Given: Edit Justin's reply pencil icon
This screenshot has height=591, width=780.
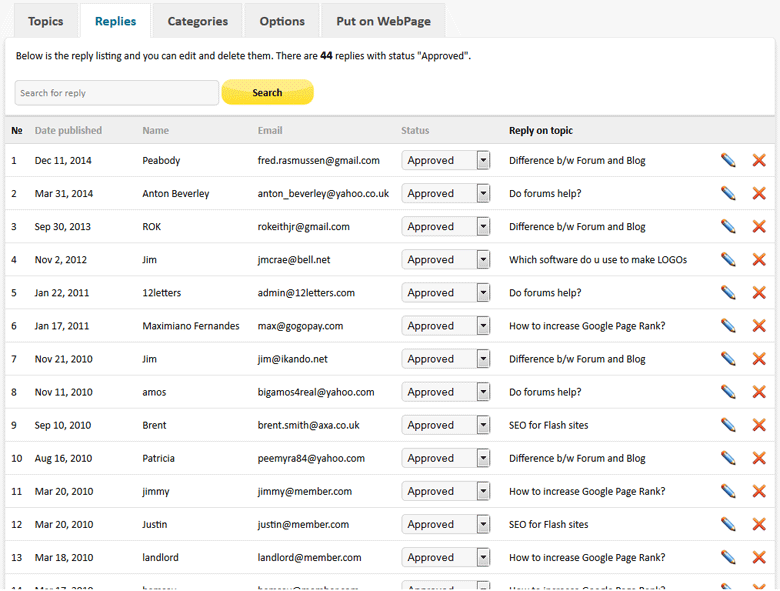Looking at the screenshot, I should pyautogui.click(x=728, y=524).
